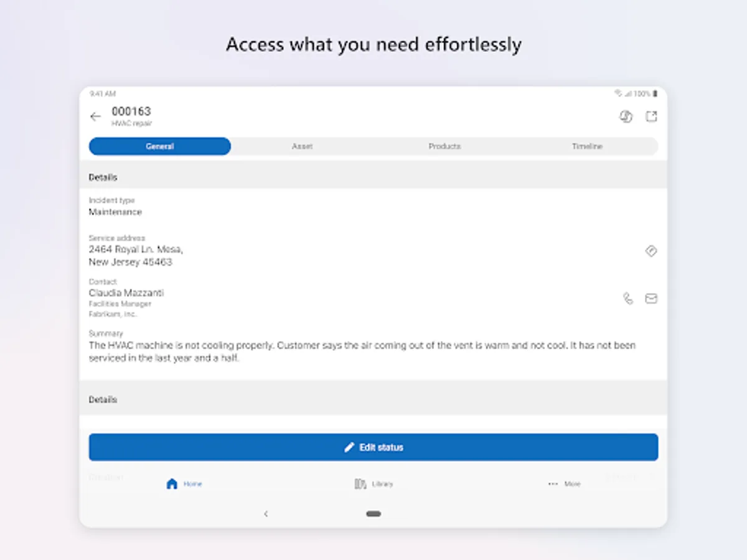View the Timeline tab
This screenshot has width=747, height=560.
tap(586, 146)
